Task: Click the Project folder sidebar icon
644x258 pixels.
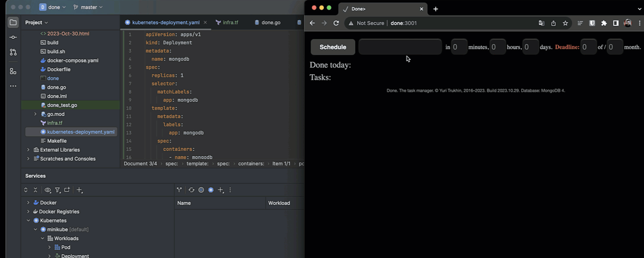Action: tap(13, 23)
